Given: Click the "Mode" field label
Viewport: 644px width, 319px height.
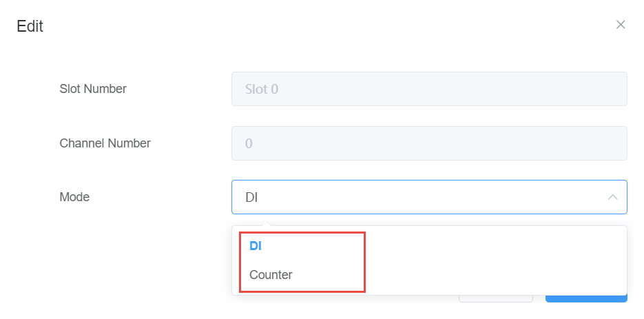Looking at the screenshot, I should 74,197.
